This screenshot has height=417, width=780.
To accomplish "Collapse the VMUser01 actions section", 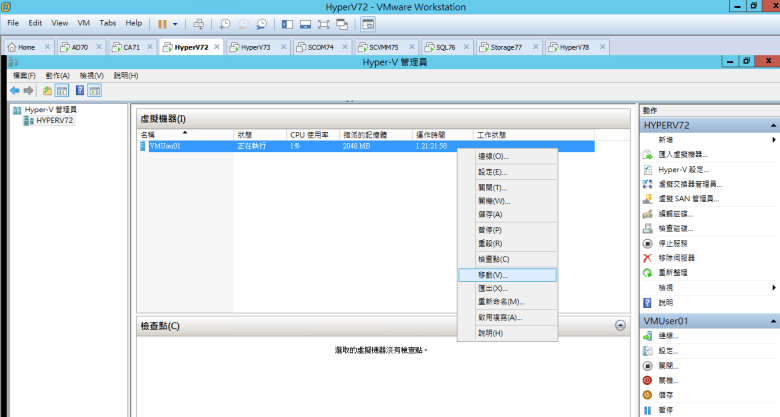I will 772,321.
